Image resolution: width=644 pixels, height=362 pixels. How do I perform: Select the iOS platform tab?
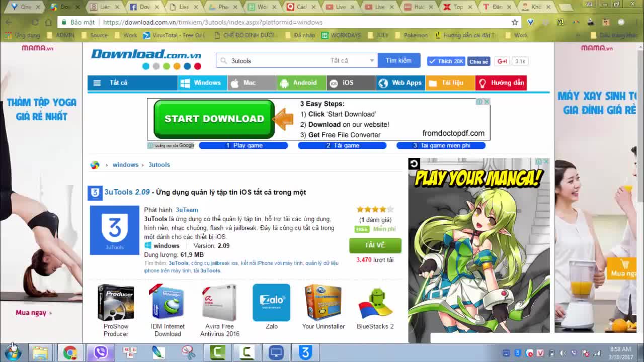351,83
